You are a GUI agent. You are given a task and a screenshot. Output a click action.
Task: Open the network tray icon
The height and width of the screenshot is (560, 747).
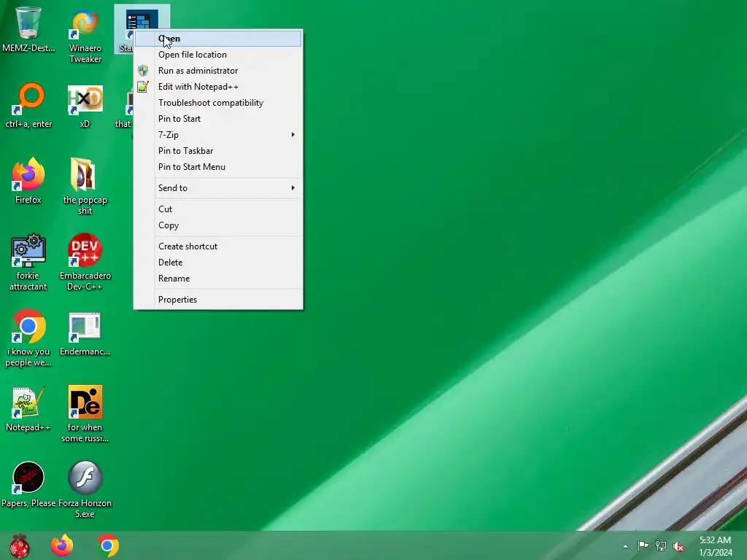click(x=661, y=545)
